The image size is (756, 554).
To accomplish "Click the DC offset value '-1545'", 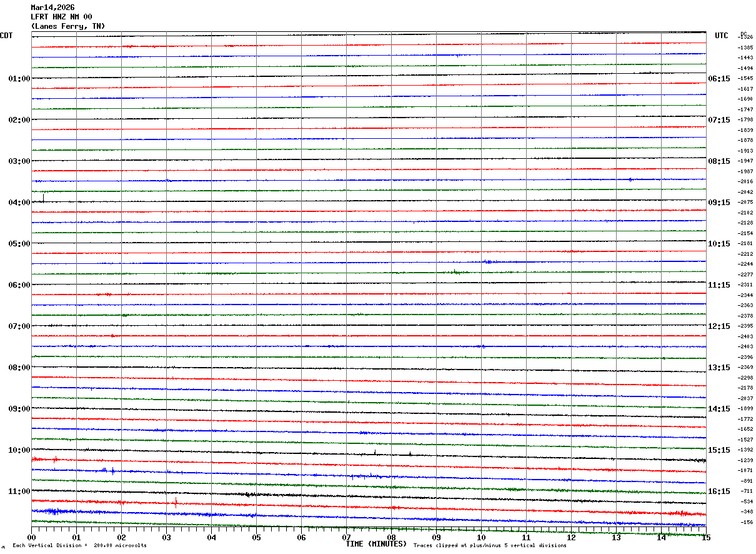I will point(745,79).
